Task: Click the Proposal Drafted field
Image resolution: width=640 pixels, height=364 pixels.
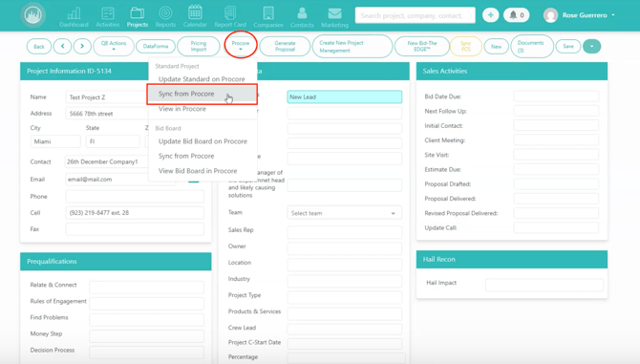Action: click(x=556, y=184)
